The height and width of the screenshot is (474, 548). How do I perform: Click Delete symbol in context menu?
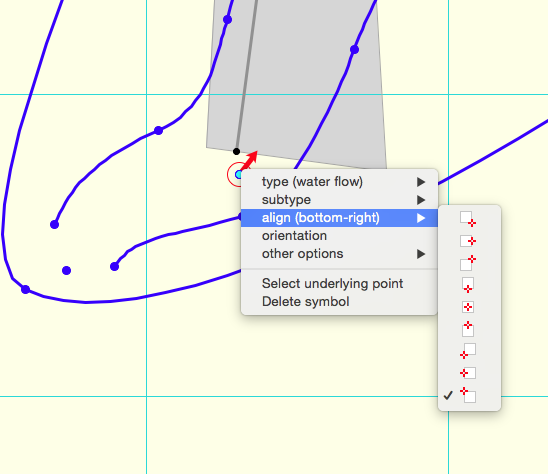[305, 302]
